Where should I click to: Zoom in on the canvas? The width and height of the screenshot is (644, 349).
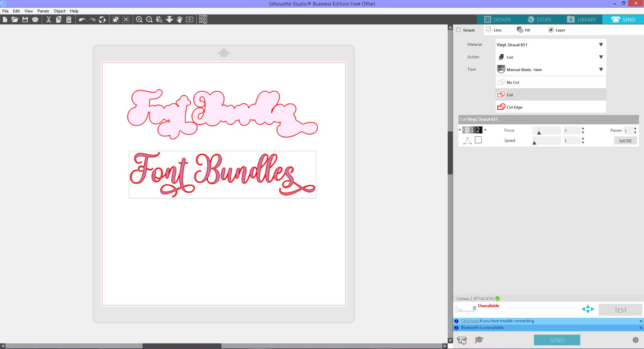[x=139, y=19]
